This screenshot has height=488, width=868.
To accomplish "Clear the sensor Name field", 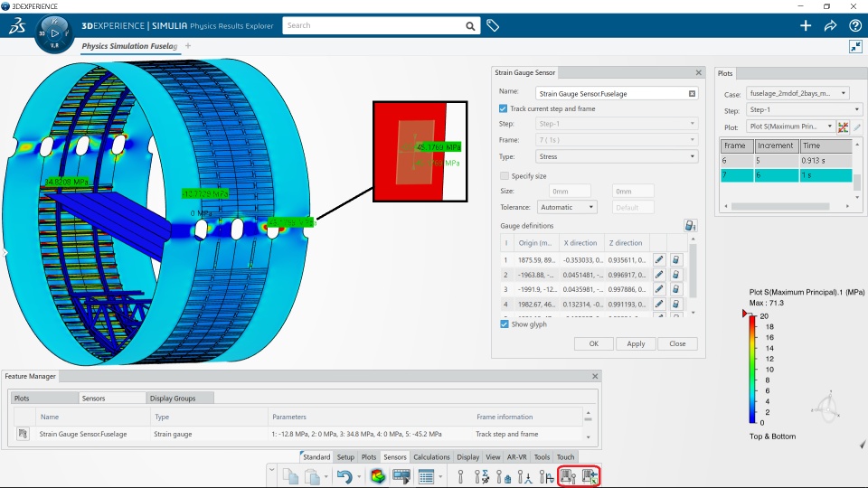I will click(692, 93).
